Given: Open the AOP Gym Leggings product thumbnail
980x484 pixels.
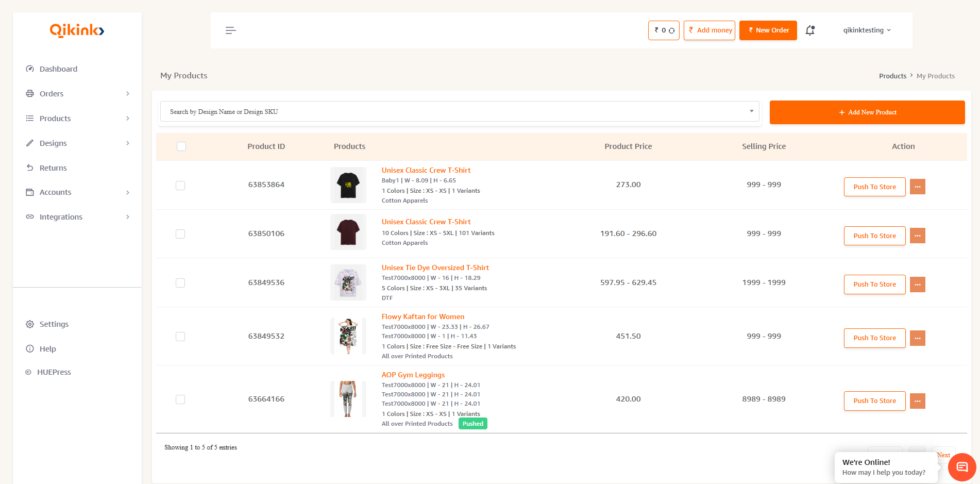Looking at the screenshot, I should click(x=348, y=399).
